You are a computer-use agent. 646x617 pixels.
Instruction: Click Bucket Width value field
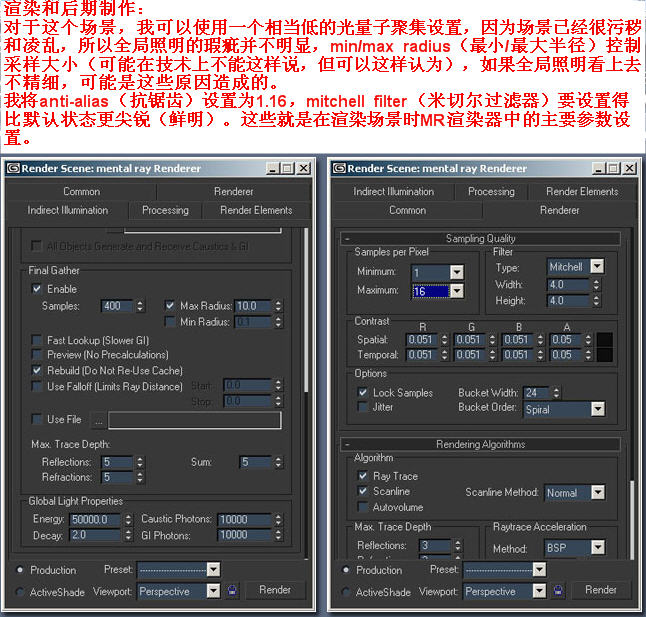point(537,393)
